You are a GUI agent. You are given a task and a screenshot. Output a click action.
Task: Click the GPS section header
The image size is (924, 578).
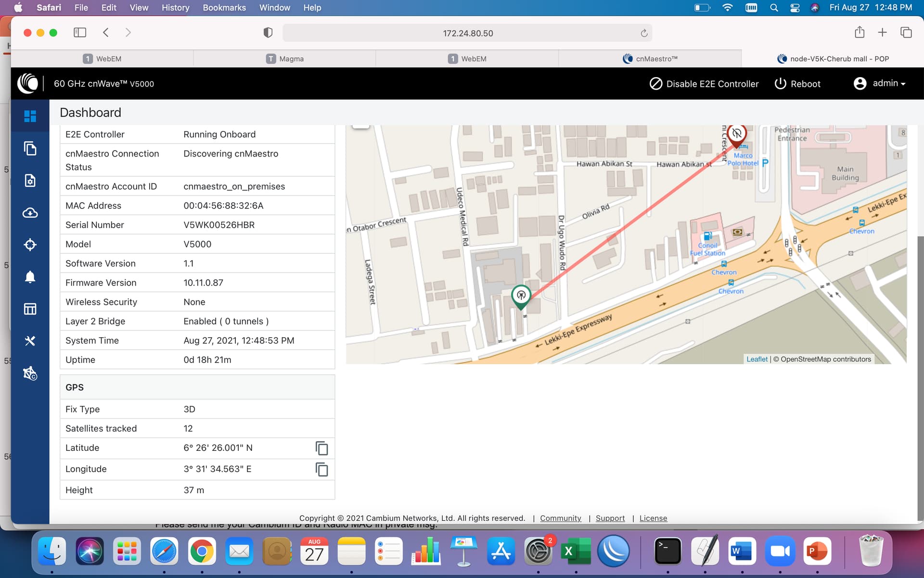coord(197,387)
